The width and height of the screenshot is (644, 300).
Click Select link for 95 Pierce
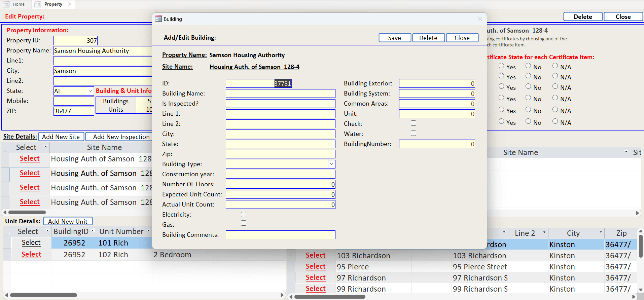(315, 267)
